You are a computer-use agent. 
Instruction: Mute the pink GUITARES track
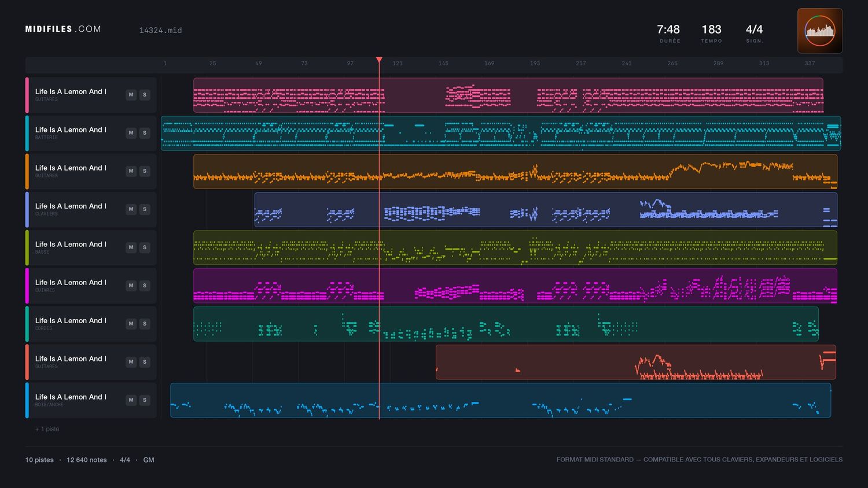tap(131, 95)
